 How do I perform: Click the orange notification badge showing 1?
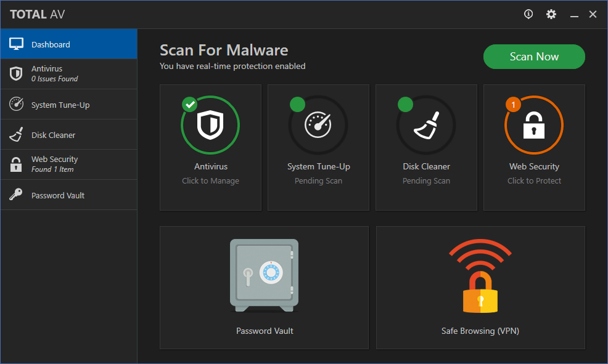[x=512, y=105]
